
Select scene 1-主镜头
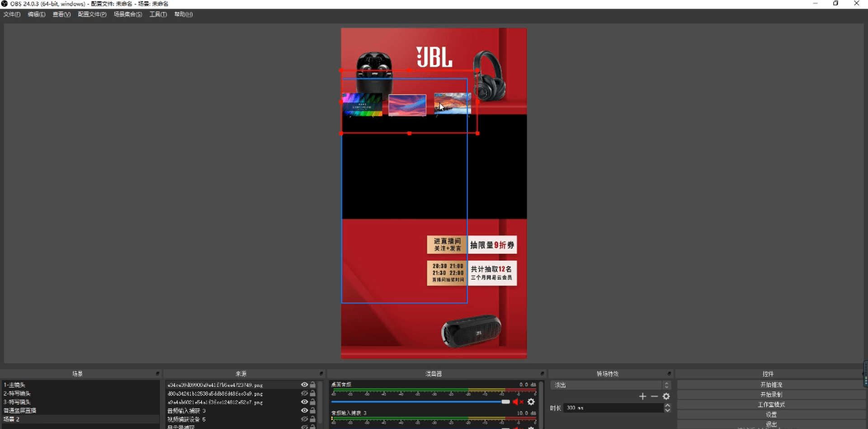click(80, 385)
